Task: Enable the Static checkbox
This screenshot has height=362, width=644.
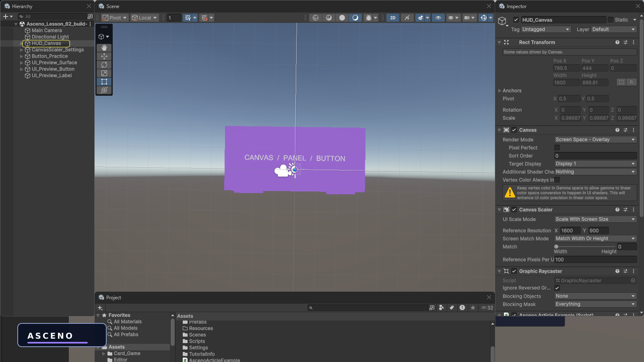Action: point(611,20)
